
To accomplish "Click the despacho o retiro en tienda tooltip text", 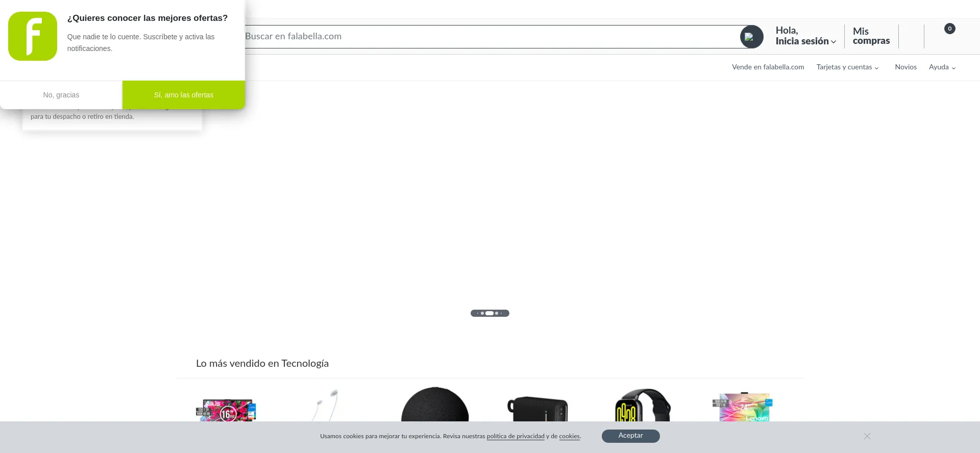I will pos(82,117).
